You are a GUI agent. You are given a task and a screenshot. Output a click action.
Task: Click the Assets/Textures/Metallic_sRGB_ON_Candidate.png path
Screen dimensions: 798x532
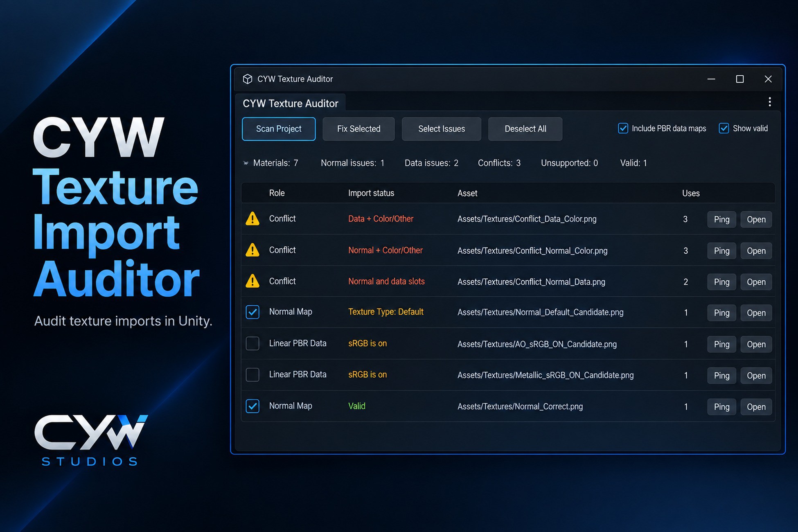click(x=546, y=375)
